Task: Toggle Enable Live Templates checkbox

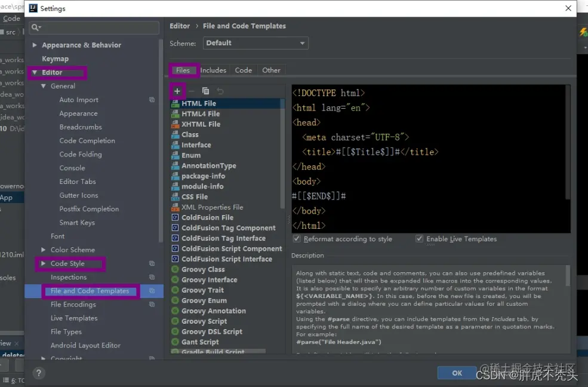Action: pyautogui.click(x=419, y=239)
